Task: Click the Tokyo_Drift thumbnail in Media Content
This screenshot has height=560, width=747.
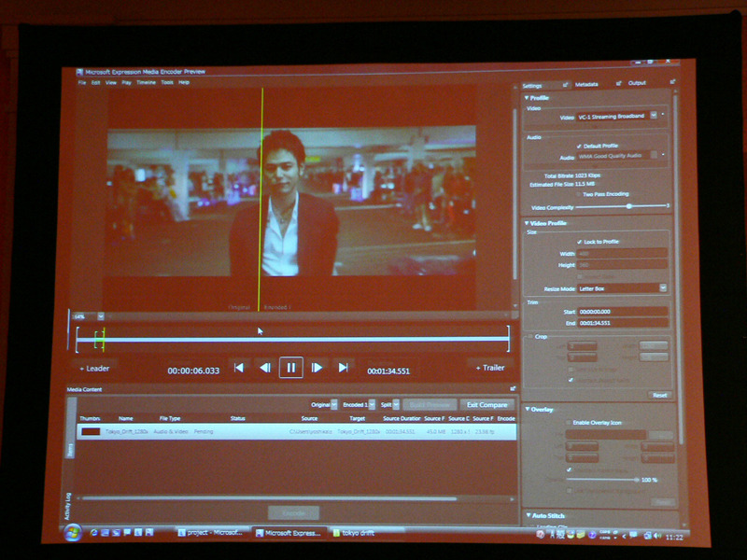Action: click(x=91, y=431)
